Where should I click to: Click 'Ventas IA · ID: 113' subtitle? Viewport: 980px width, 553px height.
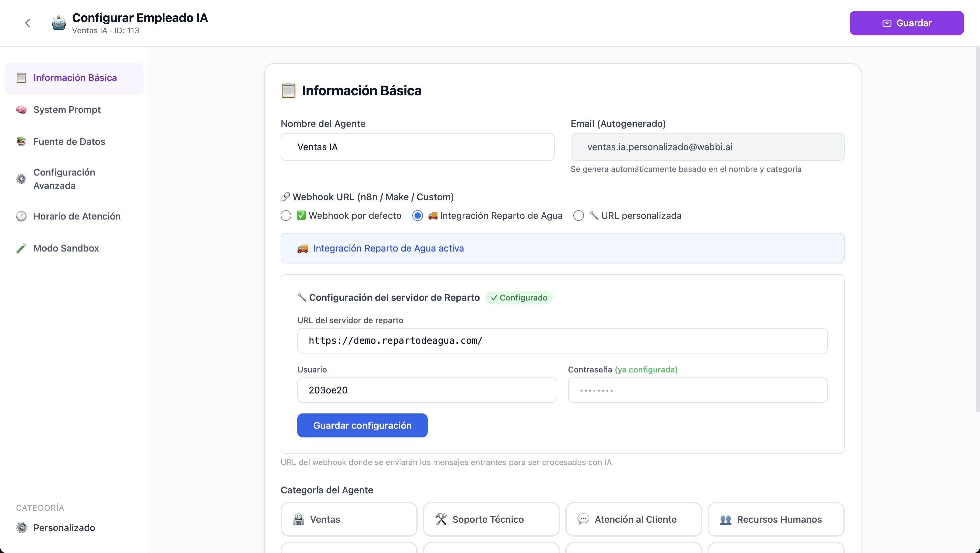tap(105, 31)
